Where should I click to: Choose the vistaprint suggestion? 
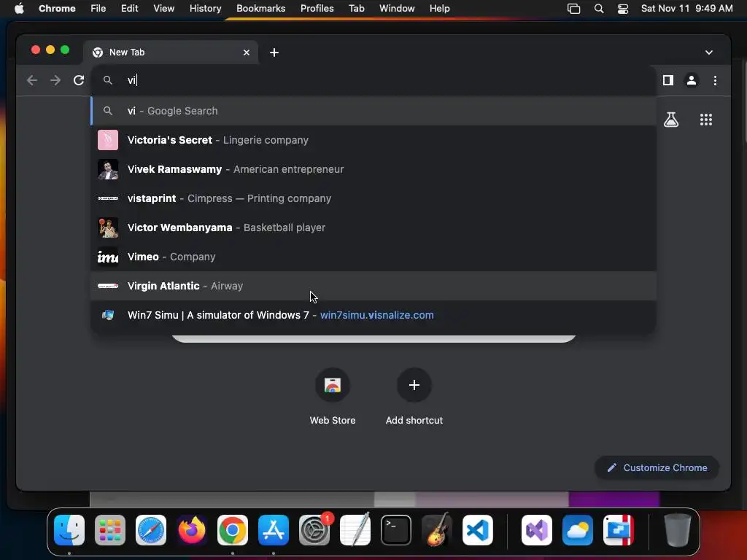[x=374, y=198]
